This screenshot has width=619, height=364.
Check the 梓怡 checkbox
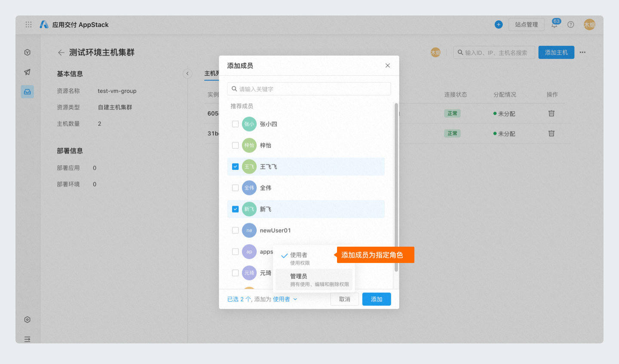235,145
